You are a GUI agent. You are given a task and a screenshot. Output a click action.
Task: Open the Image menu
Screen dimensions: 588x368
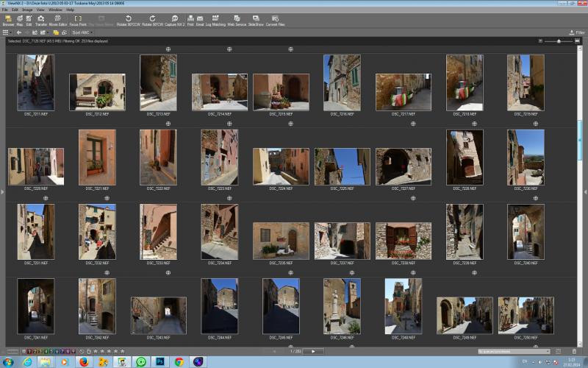point(27,10)
